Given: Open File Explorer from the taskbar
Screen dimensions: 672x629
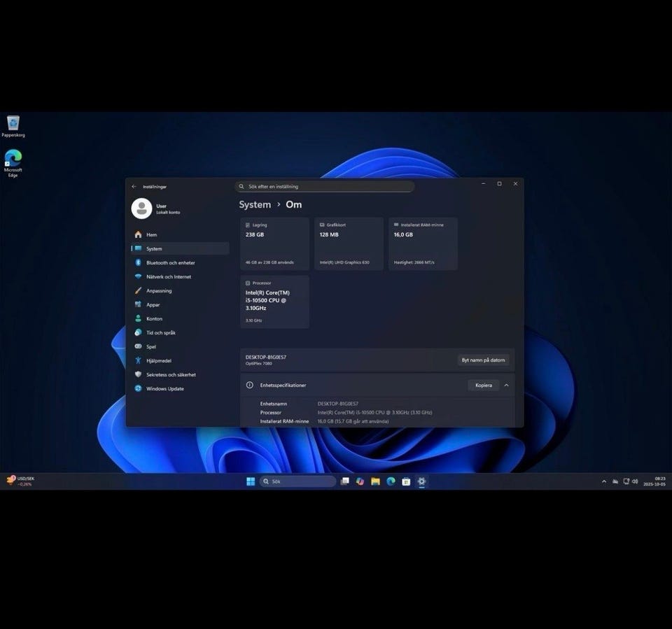Looking at the screenshot, I should pos(375,481).
